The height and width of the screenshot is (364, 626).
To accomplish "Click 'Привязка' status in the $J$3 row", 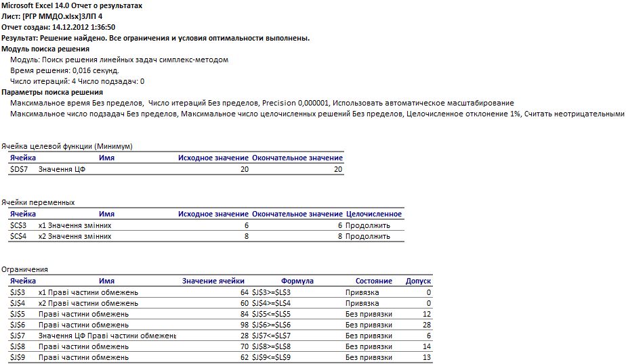I will click(x=362, y=292).
